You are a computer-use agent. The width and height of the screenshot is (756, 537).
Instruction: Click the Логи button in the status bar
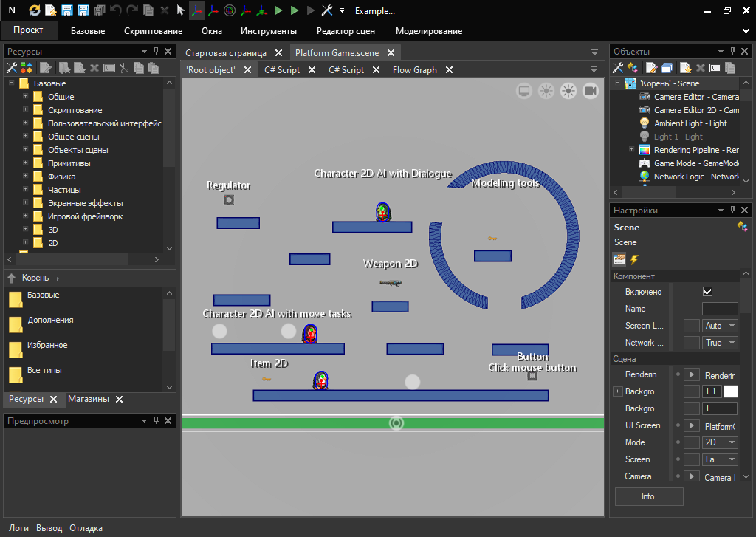click(18, 528)
